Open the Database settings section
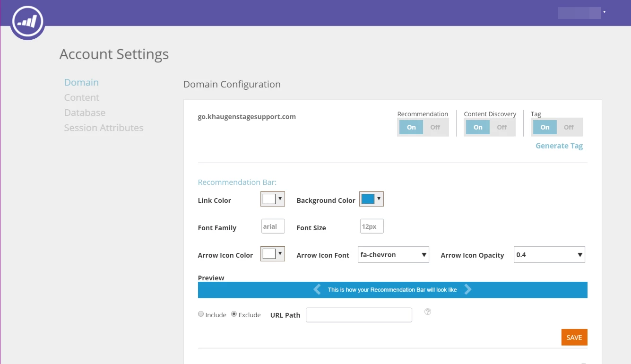Viewport: 631px width, 364px height. pyautogui.click(x=85, y=113)
